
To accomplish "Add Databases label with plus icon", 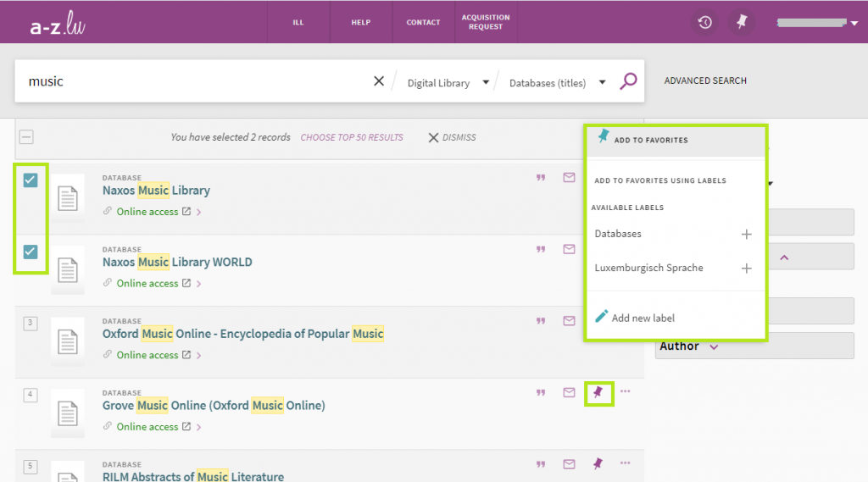I will 746,234.
